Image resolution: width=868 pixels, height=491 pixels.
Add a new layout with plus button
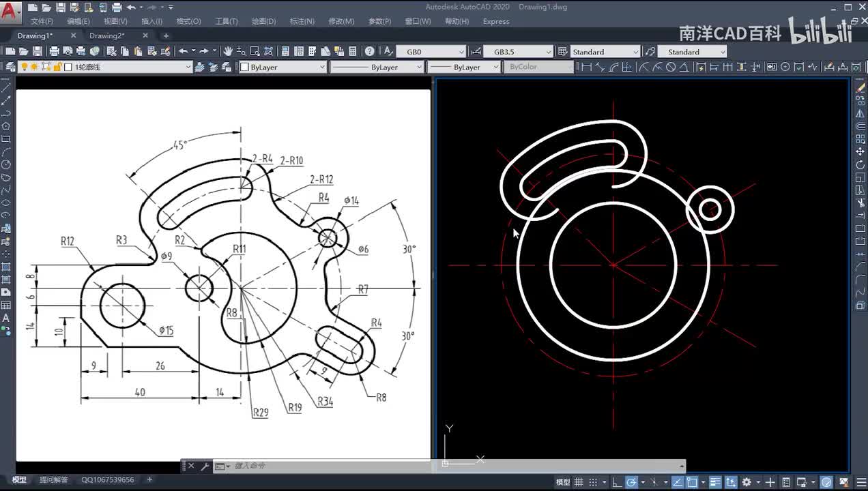pyautogui.click(x=149, y=480)
